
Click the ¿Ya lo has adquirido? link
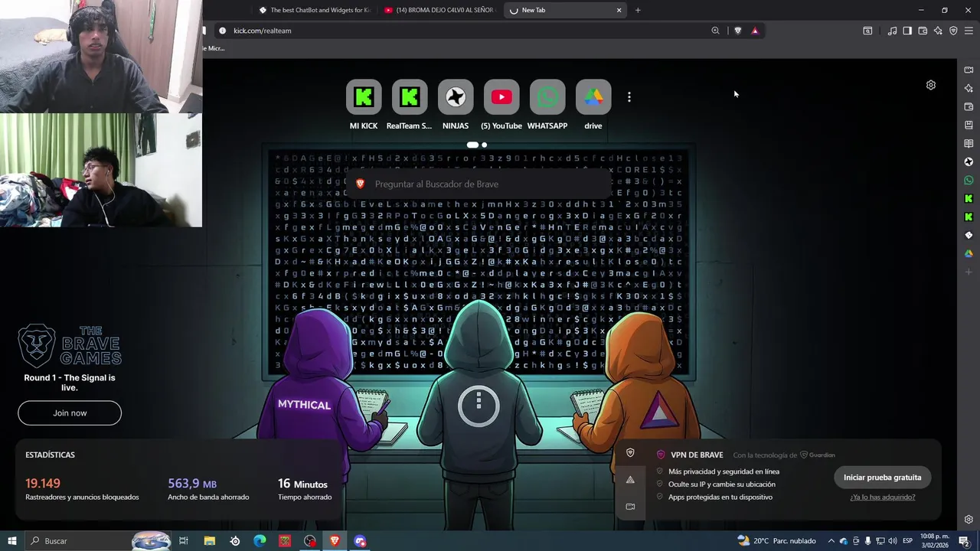point(882,497)
